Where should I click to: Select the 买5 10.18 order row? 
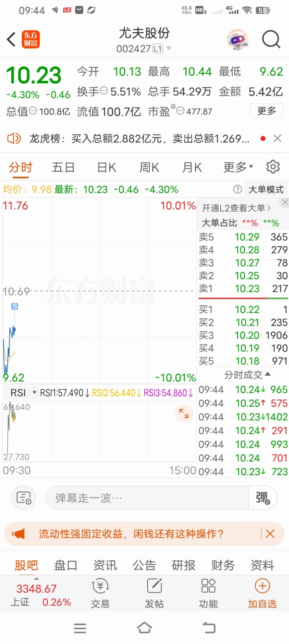point(243,361)
